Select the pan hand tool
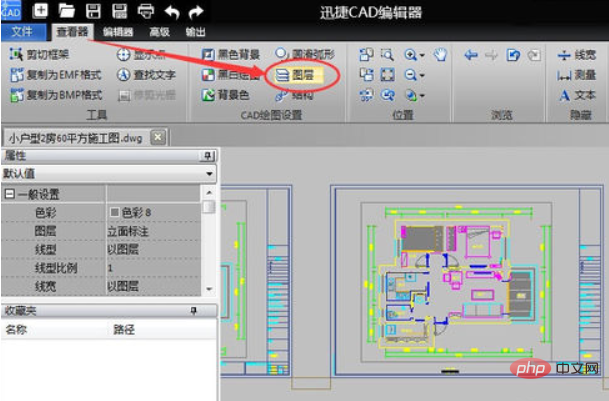609x401 pixels. (x=440, y=54)
